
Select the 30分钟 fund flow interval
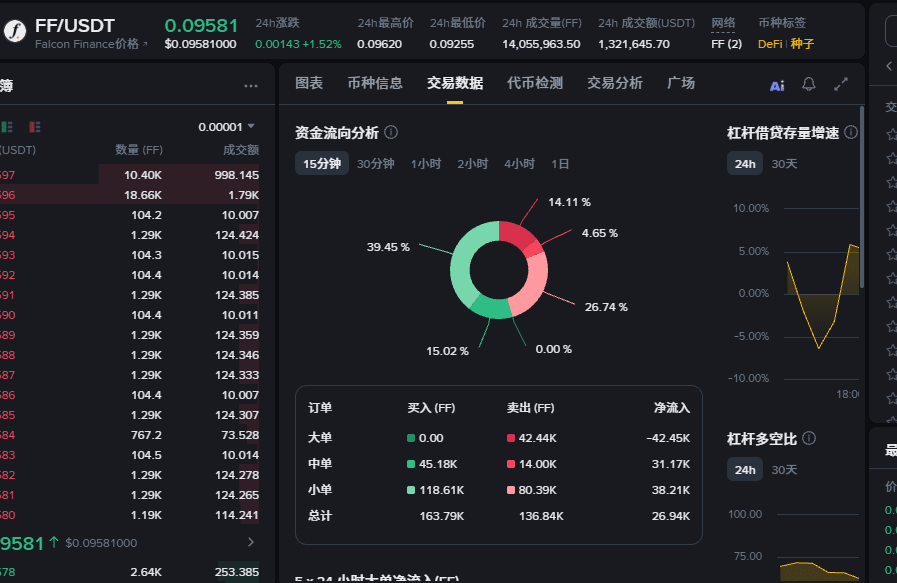[x=375, y=164]
